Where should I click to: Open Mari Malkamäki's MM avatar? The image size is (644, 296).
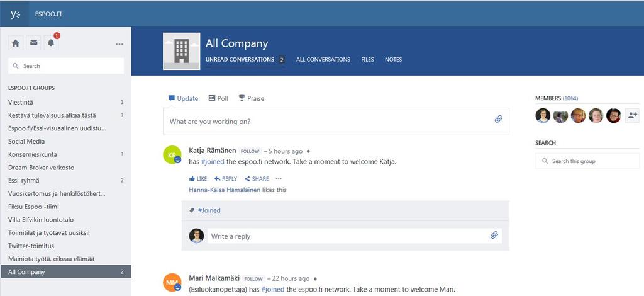(x=172, y=282)
